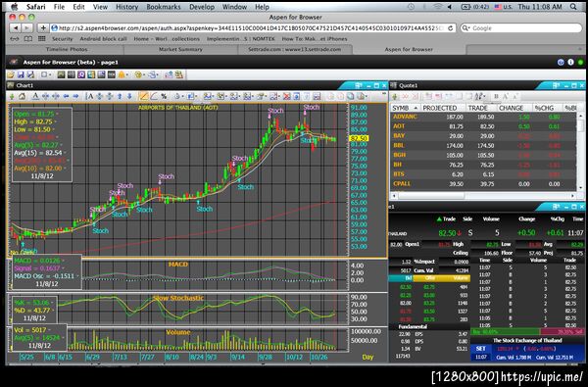
Task: Click the info icon in the Aspen title bar
Action: tap(570, 63)
